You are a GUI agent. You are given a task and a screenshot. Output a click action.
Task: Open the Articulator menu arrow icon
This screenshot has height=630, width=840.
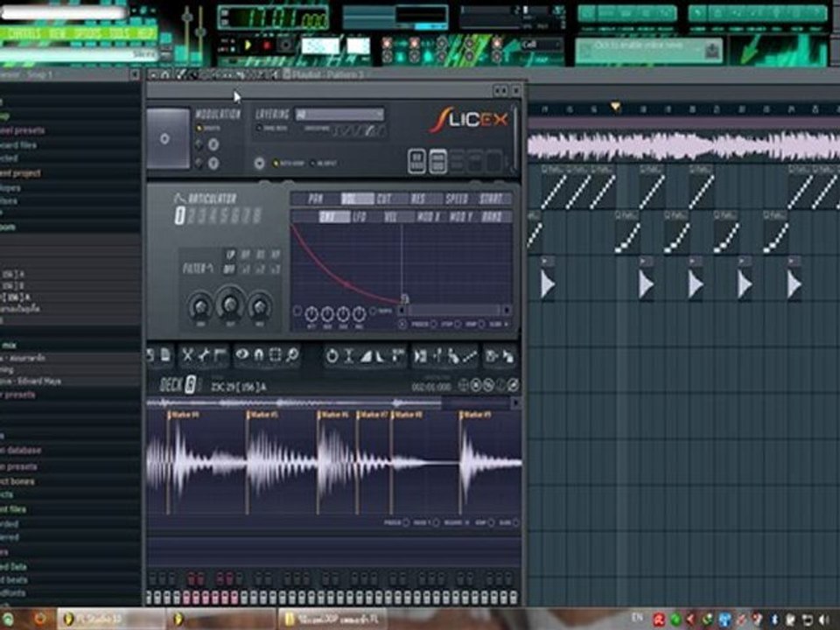[178, 199]
